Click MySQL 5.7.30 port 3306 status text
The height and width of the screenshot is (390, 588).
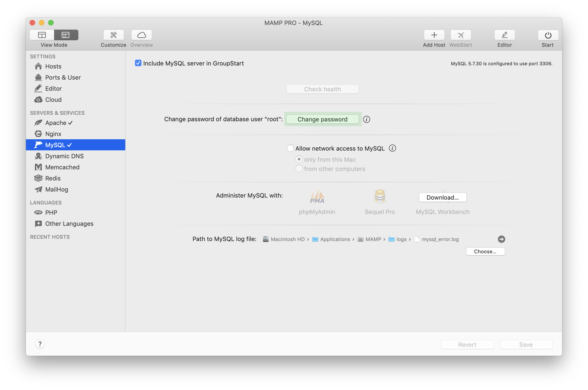[501, 64]
